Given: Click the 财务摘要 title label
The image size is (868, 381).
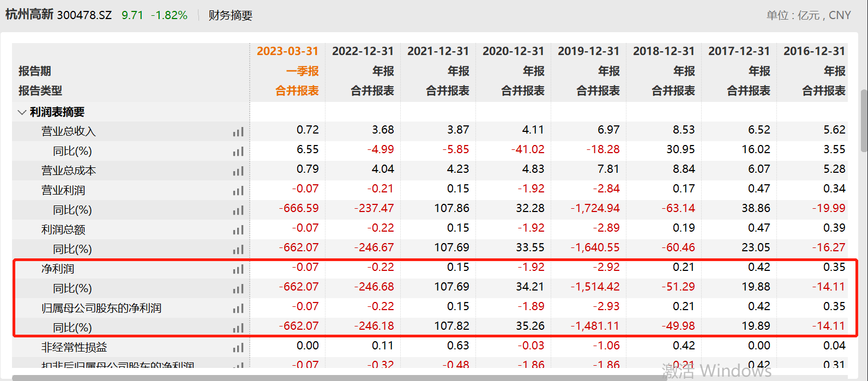Looking at the screenshot, I should tap(231, 15).
